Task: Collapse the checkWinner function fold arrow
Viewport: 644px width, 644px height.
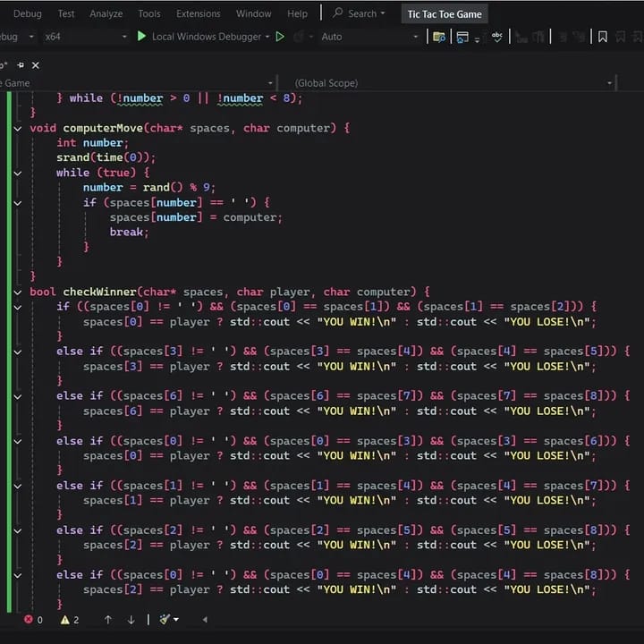Action: point(18,292)
